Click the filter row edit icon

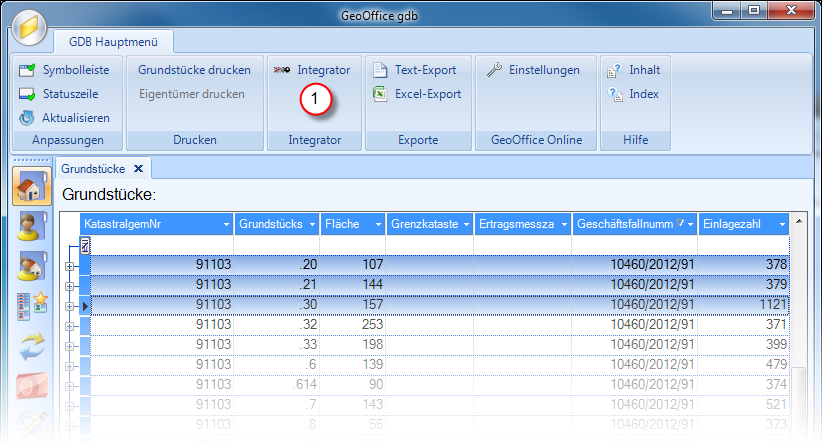click(85, 245)
